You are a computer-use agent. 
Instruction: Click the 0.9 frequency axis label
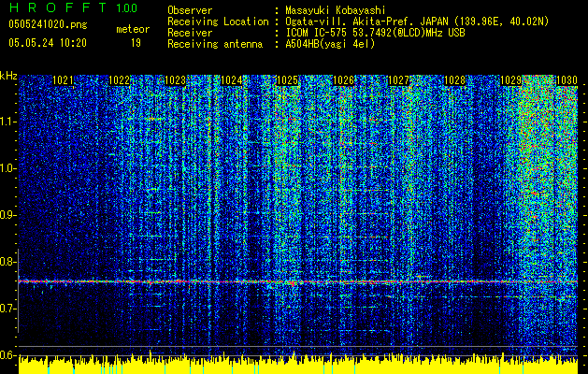pyautogui.click(x=8, y=215)
